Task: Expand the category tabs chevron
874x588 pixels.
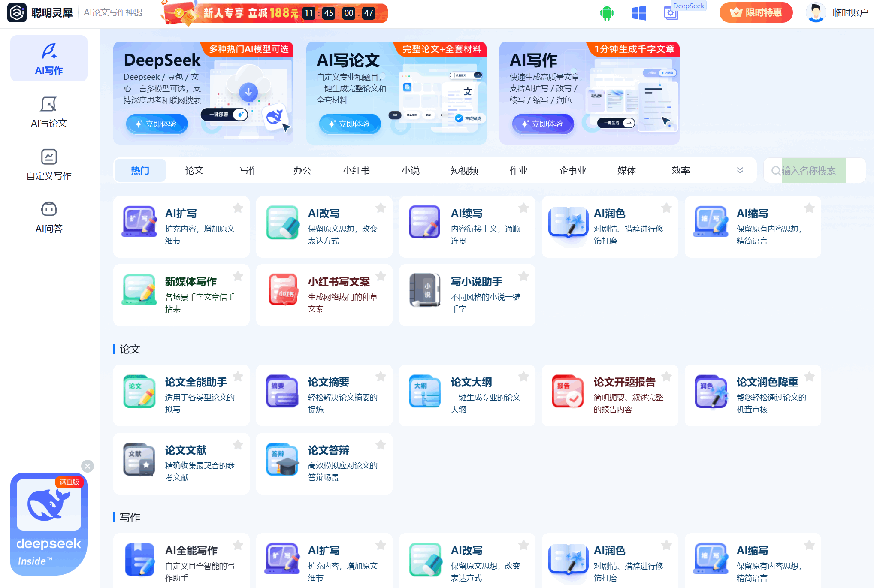Action: pyautogui.click(x=740, y=170)
